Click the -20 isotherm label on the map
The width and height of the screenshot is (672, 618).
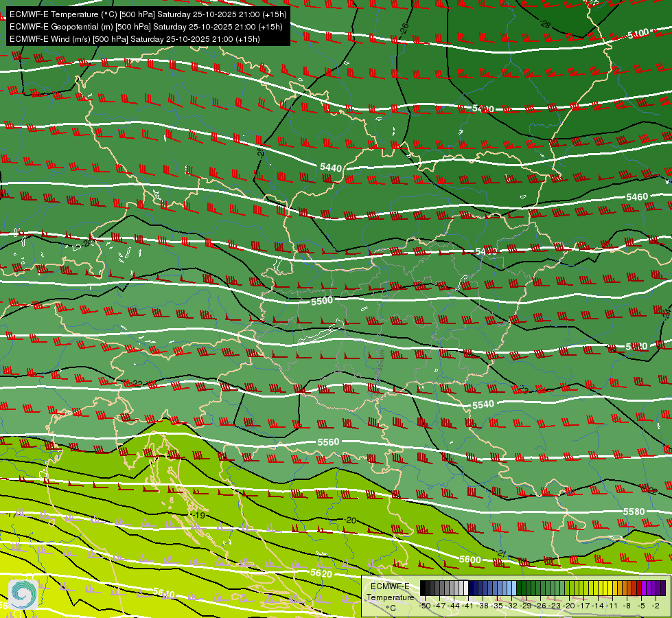click(x=351, y=520)
